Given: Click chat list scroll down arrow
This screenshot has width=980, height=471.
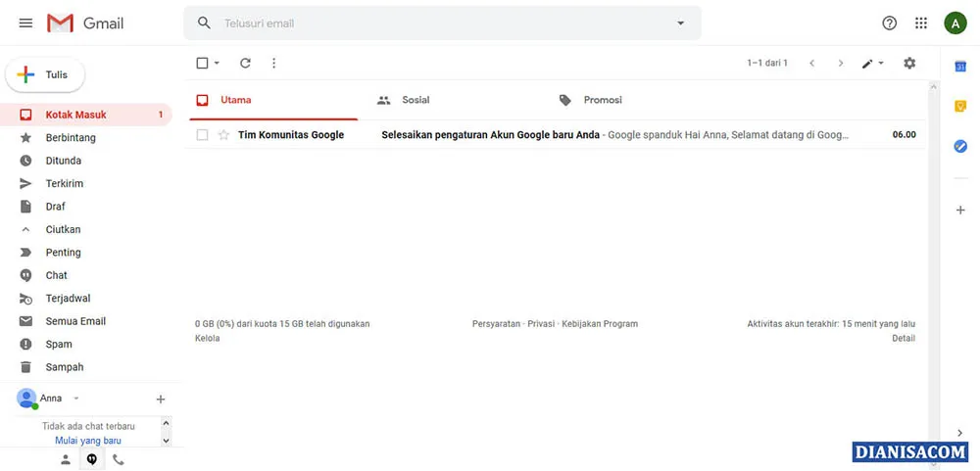Looking at the screenshot, I should coord(166,441).
